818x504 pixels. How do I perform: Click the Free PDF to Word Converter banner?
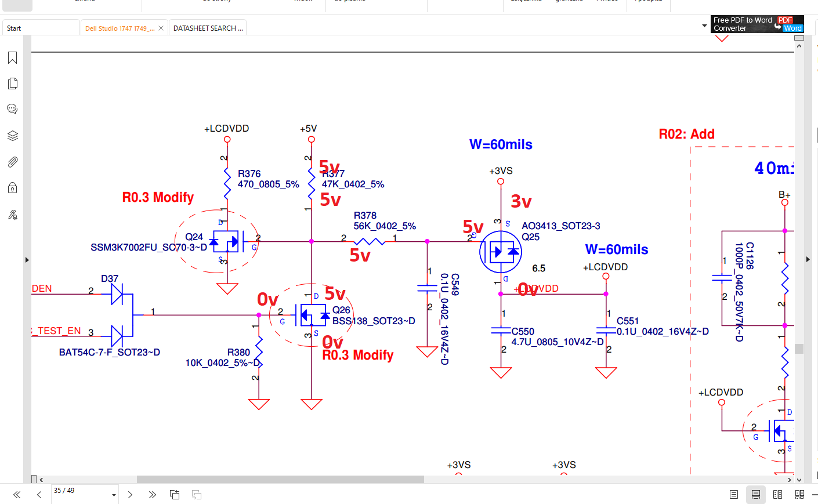click(757, 24)
